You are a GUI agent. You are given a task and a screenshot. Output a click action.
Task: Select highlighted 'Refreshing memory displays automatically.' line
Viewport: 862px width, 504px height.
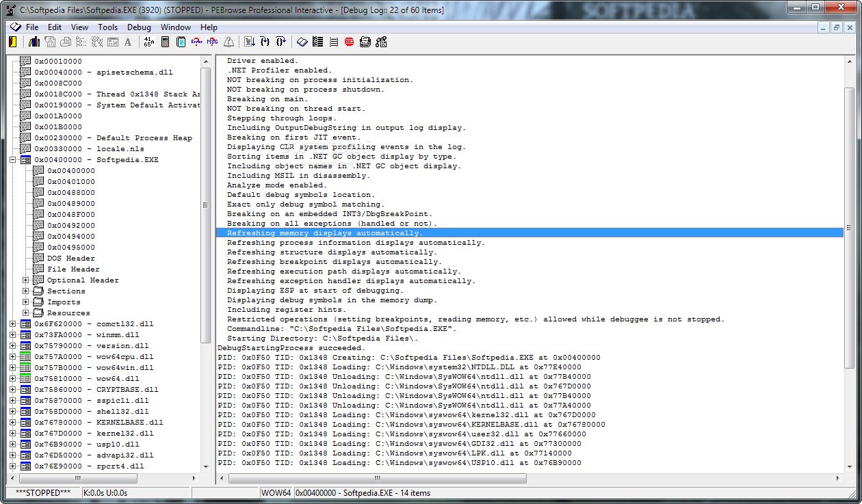pos(530,233)
